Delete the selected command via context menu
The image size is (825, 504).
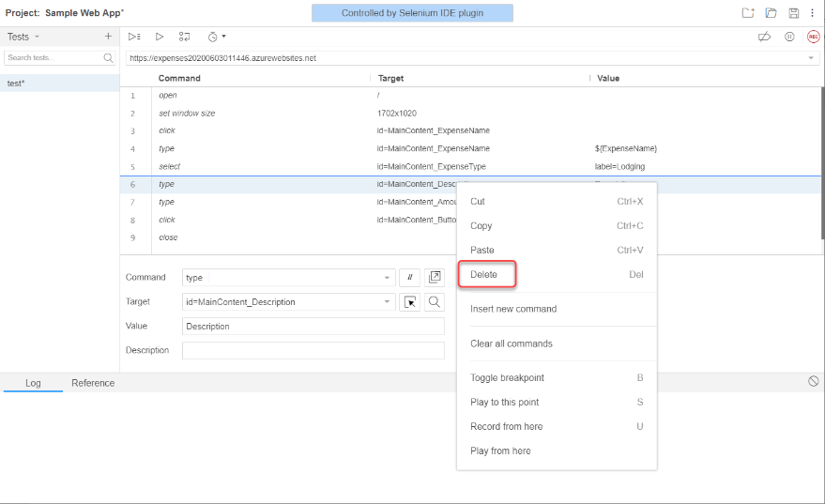[x=557, y=274]
